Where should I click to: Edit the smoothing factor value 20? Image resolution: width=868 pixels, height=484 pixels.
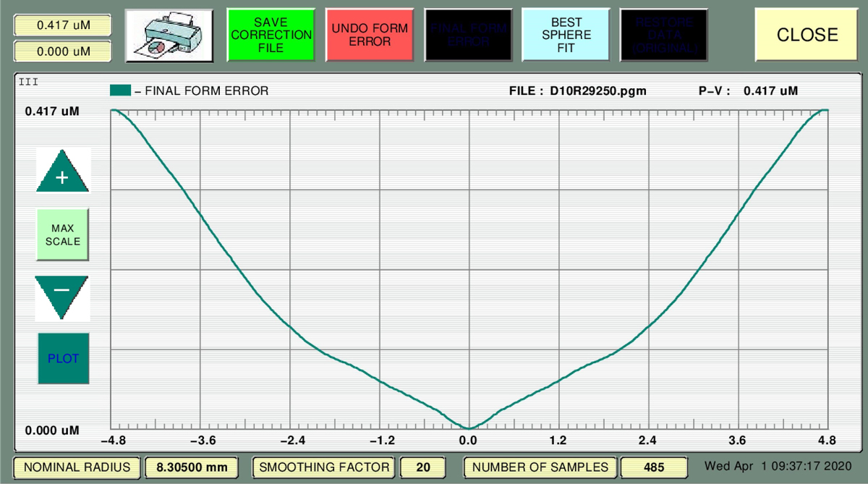[423, 467]
